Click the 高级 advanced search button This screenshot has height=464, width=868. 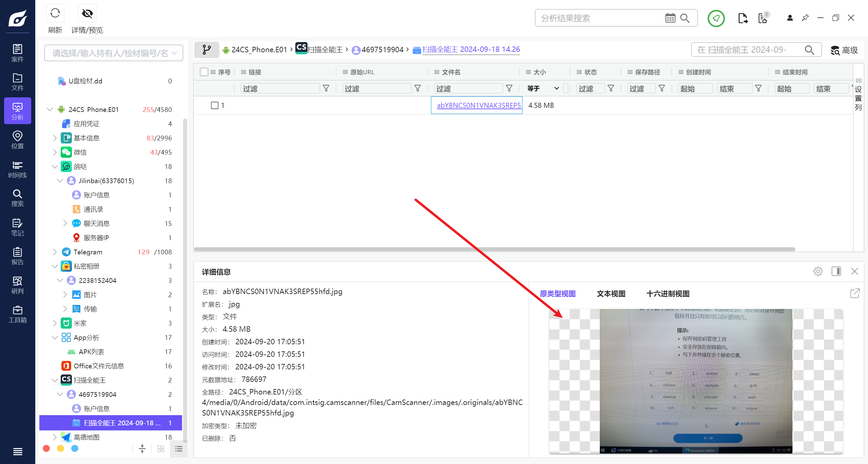point(844,50)
